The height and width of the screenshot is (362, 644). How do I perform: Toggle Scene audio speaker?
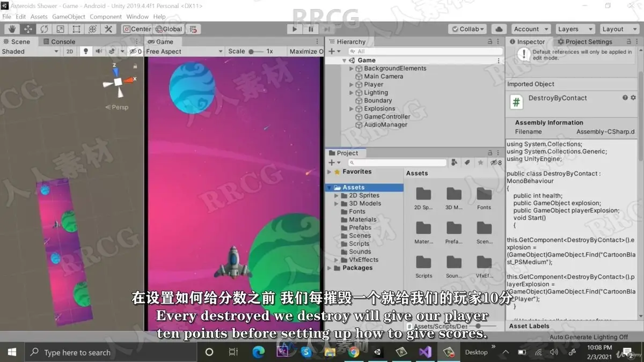99,51
